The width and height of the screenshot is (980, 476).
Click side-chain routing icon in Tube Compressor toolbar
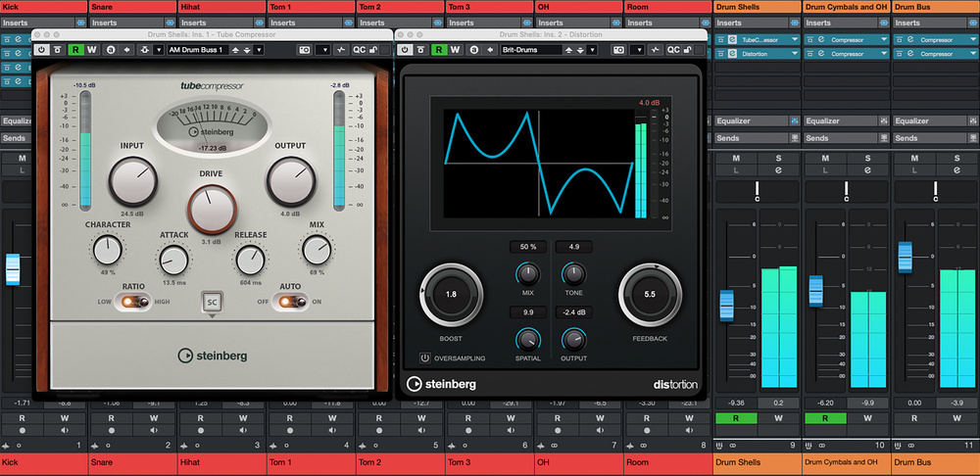click(x=145, y=49)
